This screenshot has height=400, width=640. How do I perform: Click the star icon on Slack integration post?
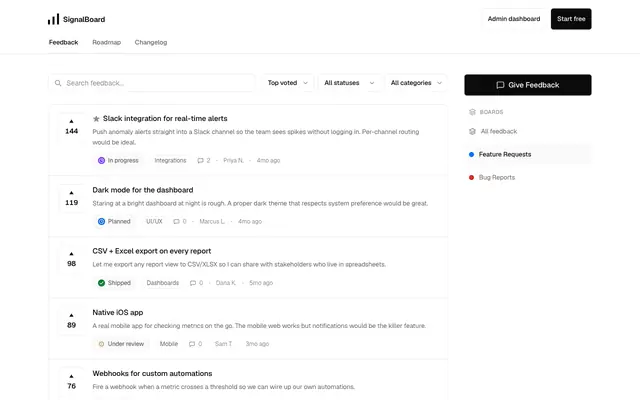(x=96, y=119)
